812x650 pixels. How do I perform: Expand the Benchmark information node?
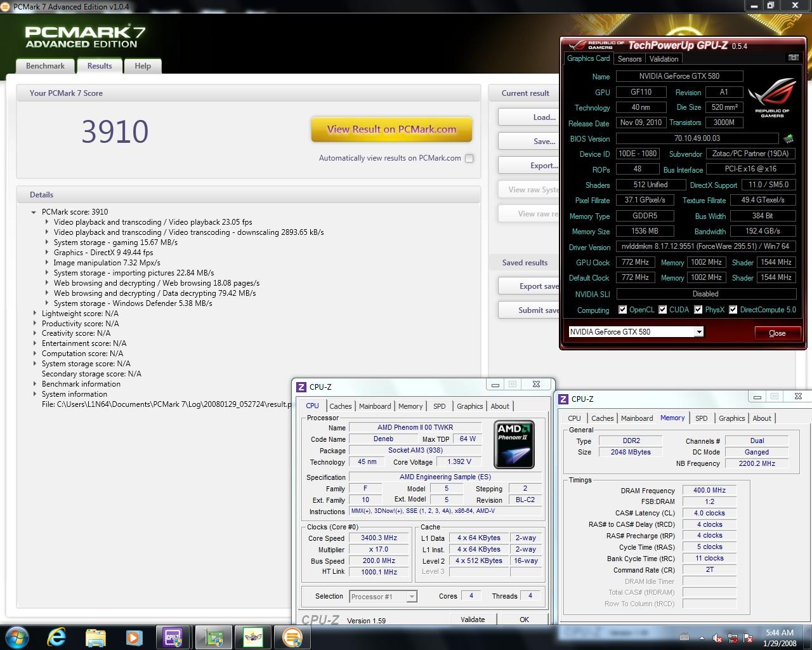pyautogui.click(x=35, y=384)
